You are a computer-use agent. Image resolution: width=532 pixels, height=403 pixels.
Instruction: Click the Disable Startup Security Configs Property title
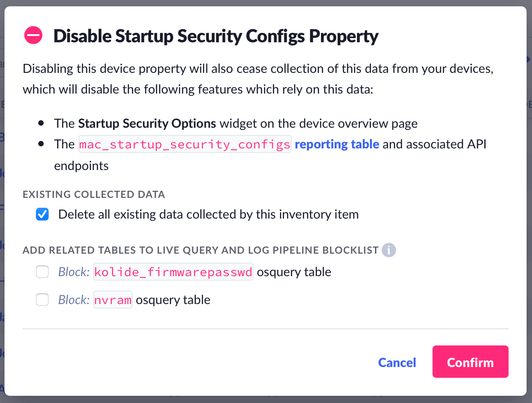point(216,36)
